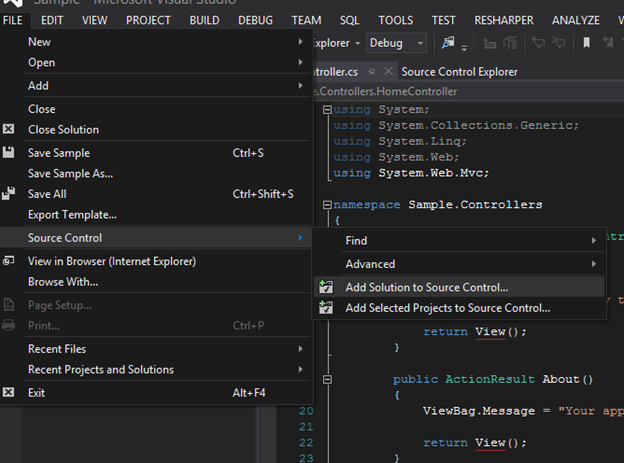Select Save Sample As... menu item
The image size is (624, 463).
pos(156,174)
